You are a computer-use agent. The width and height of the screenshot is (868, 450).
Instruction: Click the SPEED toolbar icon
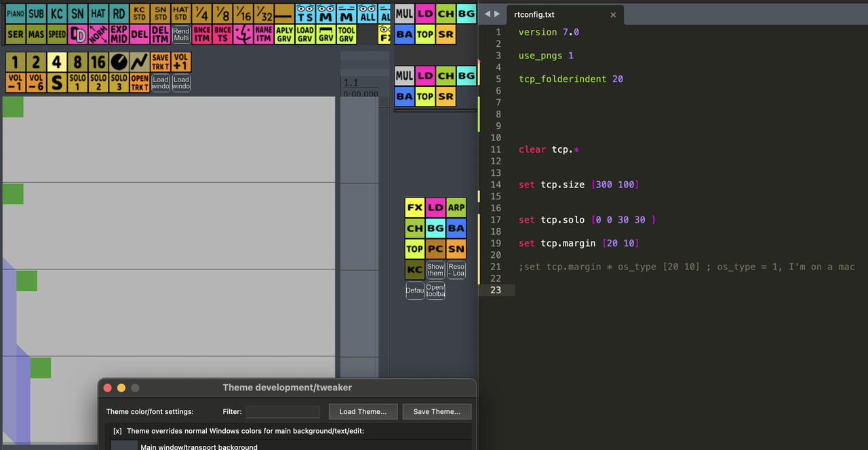point(57,34)
